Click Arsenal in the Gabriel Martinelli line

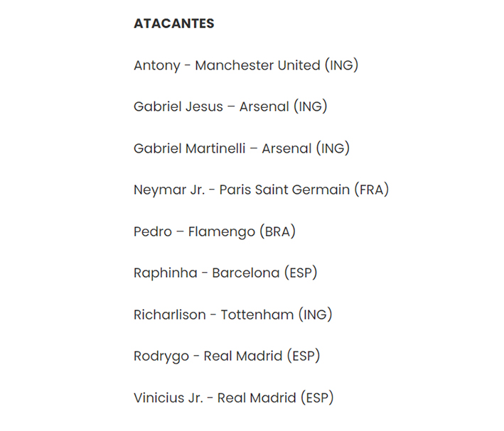[x=286, y=148]
